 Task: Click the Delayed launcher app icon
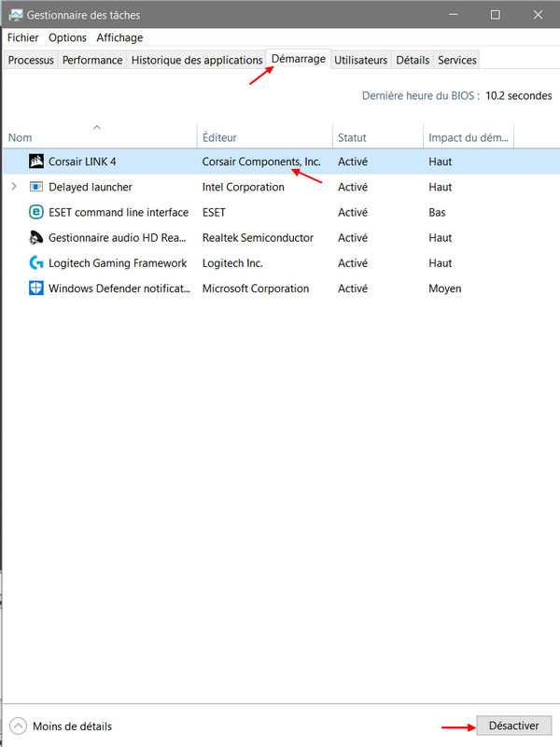pyautogui.click(x=36, y=187)
